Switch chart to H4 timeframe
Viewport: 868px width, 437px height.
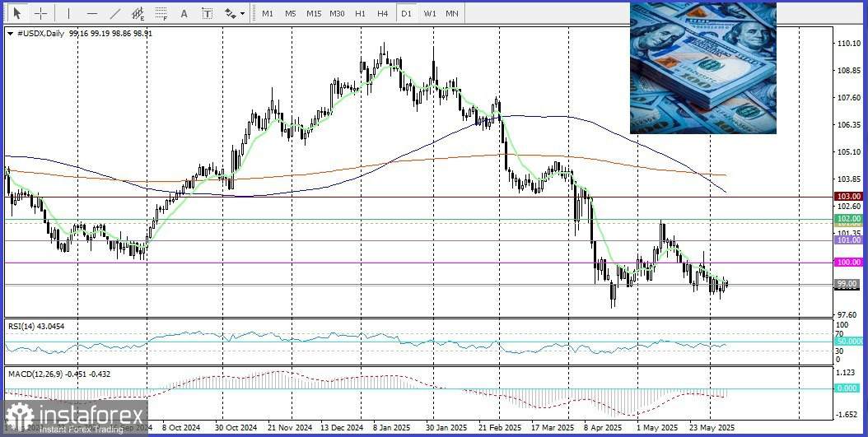[x=382, y=13]
